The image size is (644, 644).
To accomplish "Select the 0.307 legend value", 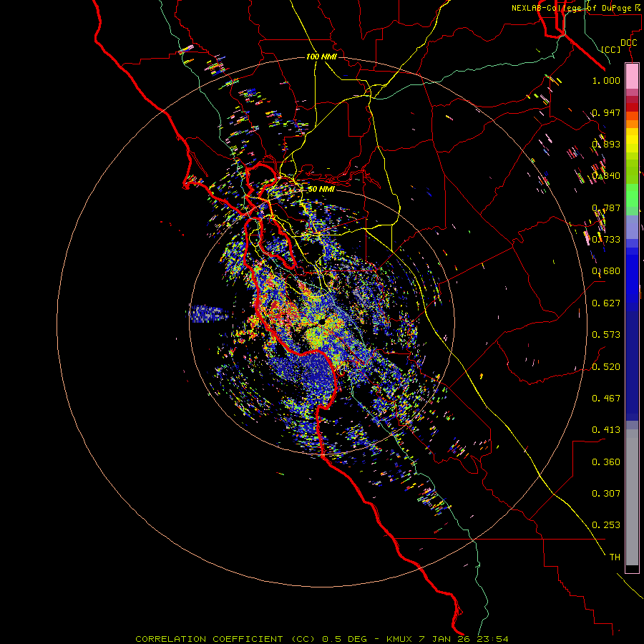I will tap(606, 494).
